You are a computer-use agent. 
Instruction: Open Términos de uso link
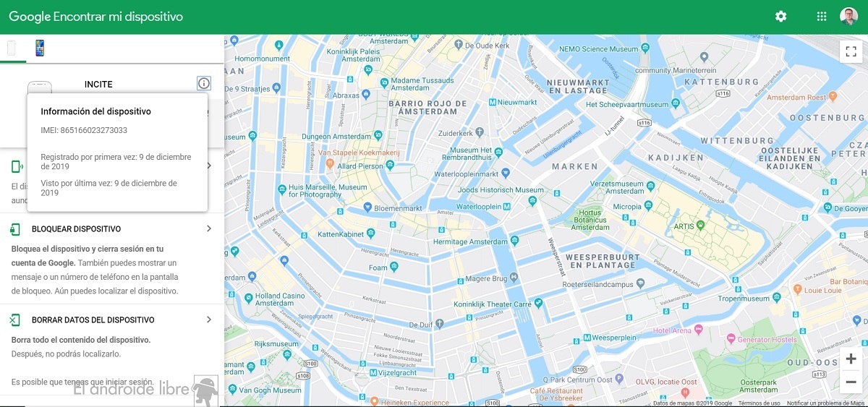[759, 403]
